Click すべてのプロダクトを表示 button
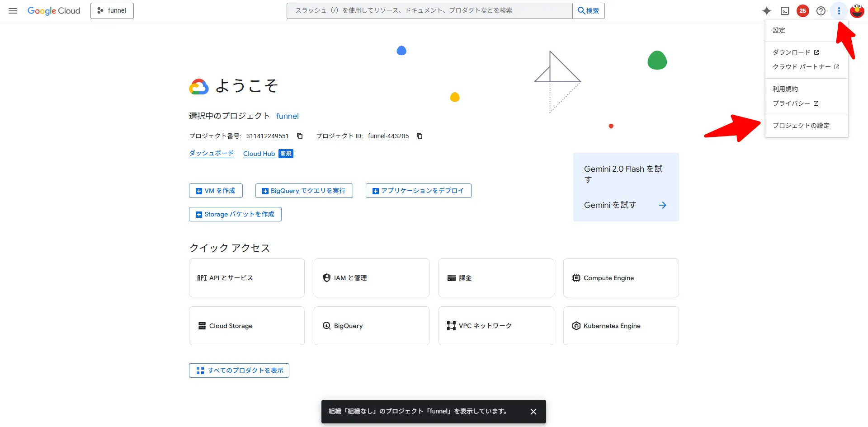 [239, 371]
